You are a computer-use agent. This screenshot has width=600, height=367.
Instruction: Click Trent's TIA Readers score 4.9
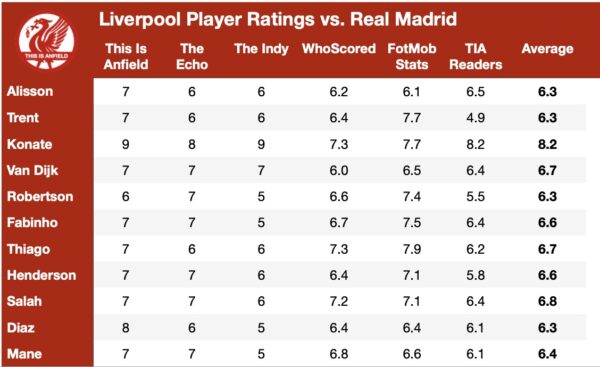coord(476,118)
